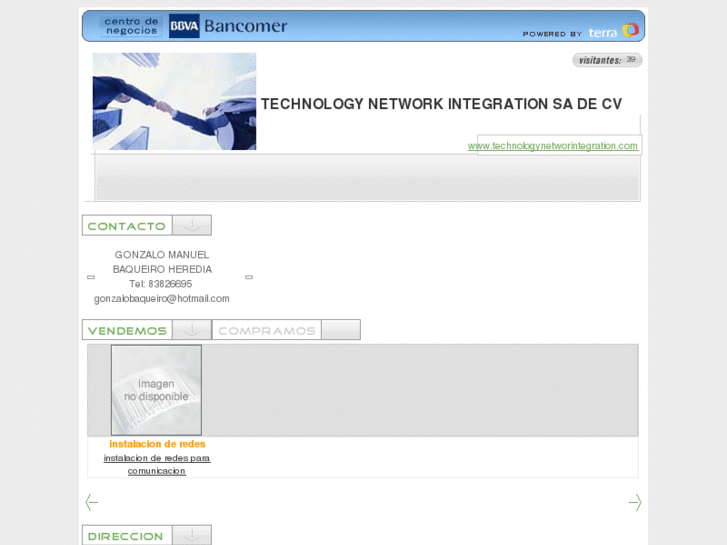Open instalacion de redes para comunicacion link
The image size is (727, 545).
pos(157,464)
